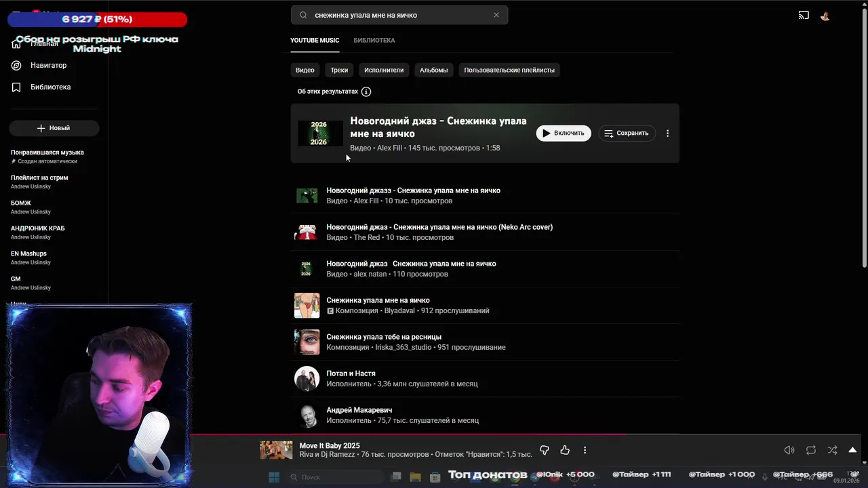Expand the player page arrow
Screen dimensions: 868x488
click(x=852, y=450)
